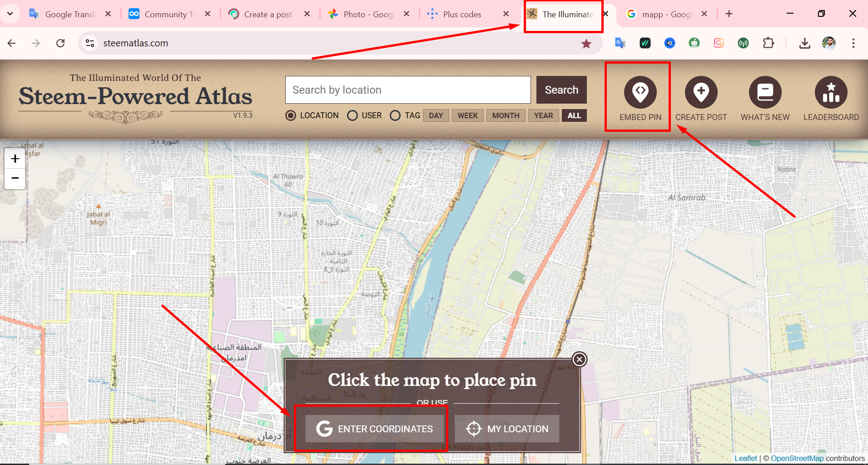
Task: Close the Google Translate tab
Action: click(x=108, y=14)
